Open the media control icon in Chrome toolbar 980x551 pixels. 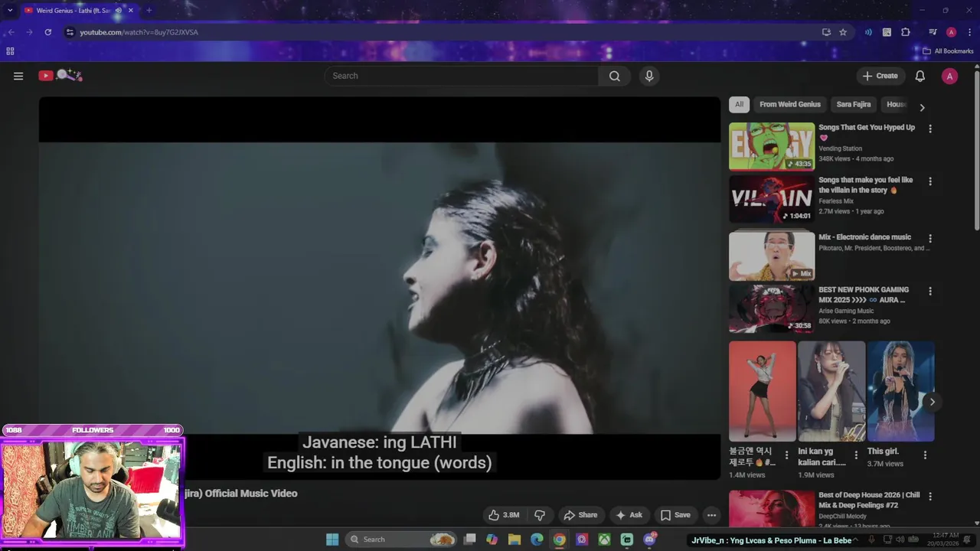[x=933, y=32]
